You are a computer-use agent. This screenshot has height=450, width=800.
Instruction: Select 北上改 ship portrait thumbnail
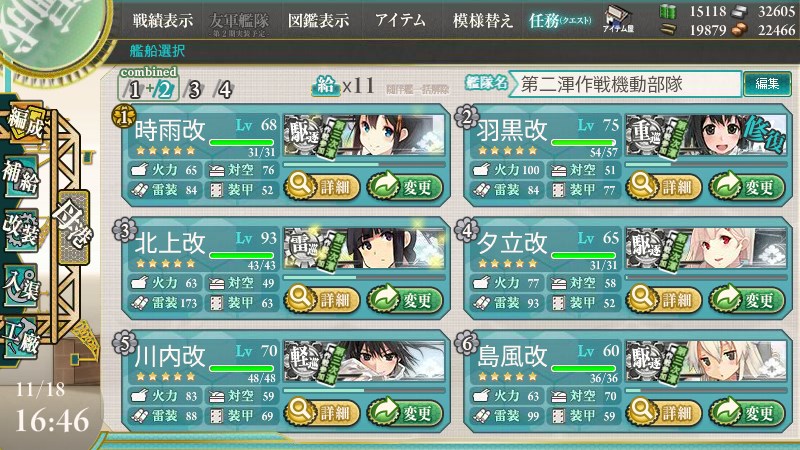[364, 248]
